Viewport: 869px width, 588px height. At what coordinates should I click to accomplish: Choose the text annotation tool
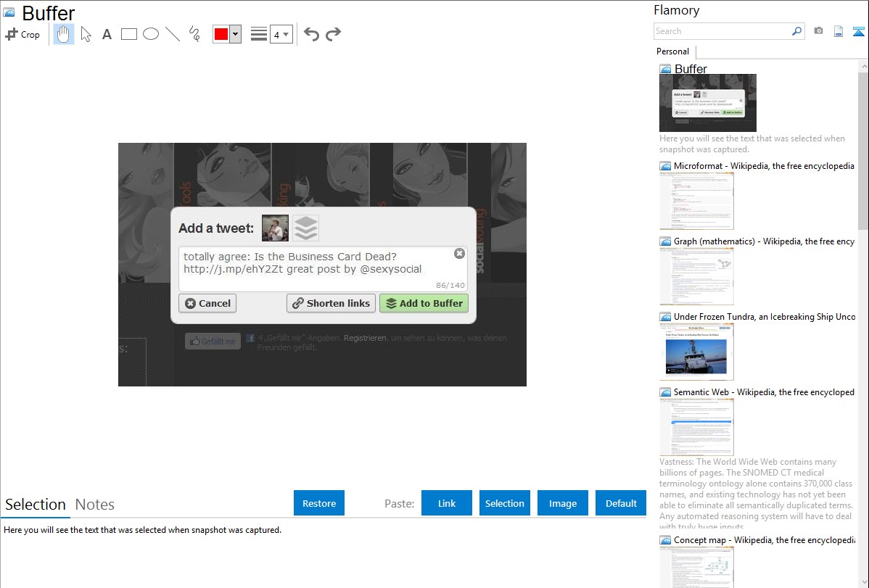[107, 34]
